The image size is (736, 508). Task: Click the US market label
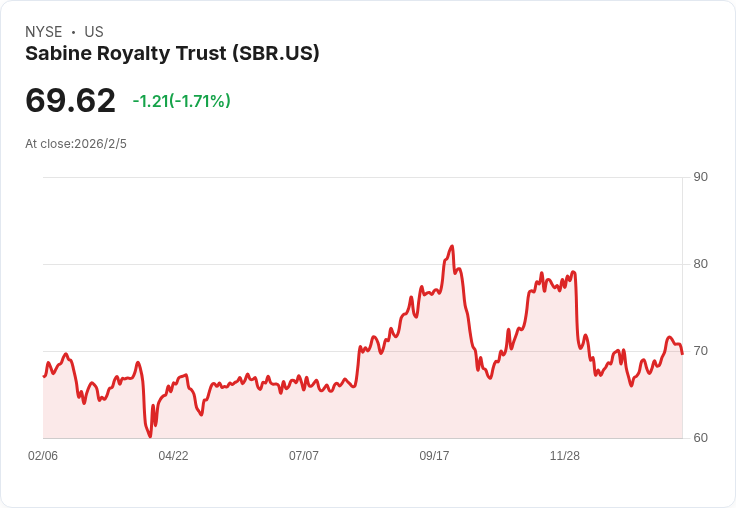tap(94, 32)
